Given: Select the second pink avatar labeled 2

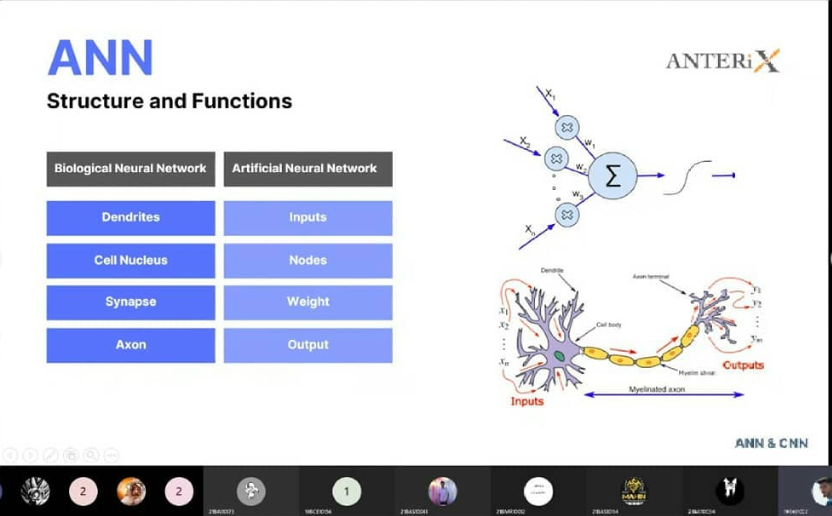Looking at the screenshot, I should tap(179, 491).
